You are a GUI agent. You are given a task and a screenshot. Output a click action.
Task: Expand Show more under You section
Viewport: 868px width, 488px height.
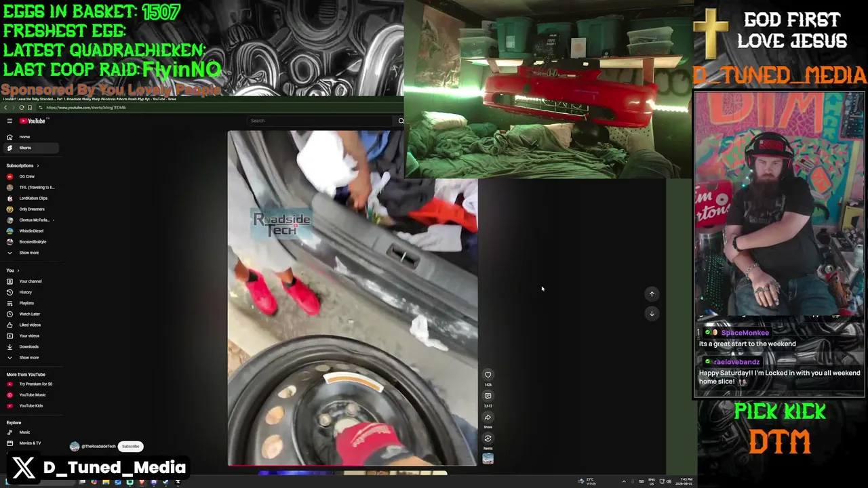pos(32,357)
